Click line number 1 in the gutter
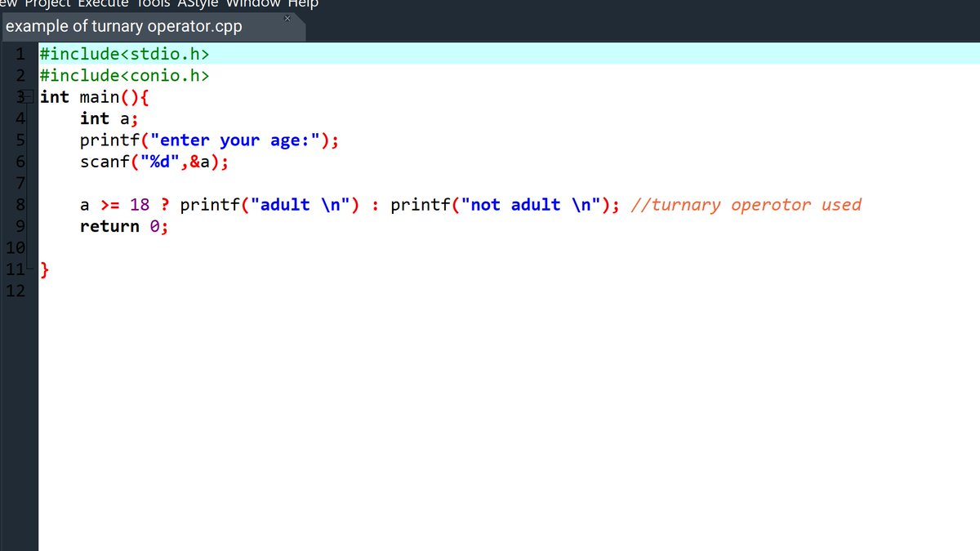 tap(19, 54)
